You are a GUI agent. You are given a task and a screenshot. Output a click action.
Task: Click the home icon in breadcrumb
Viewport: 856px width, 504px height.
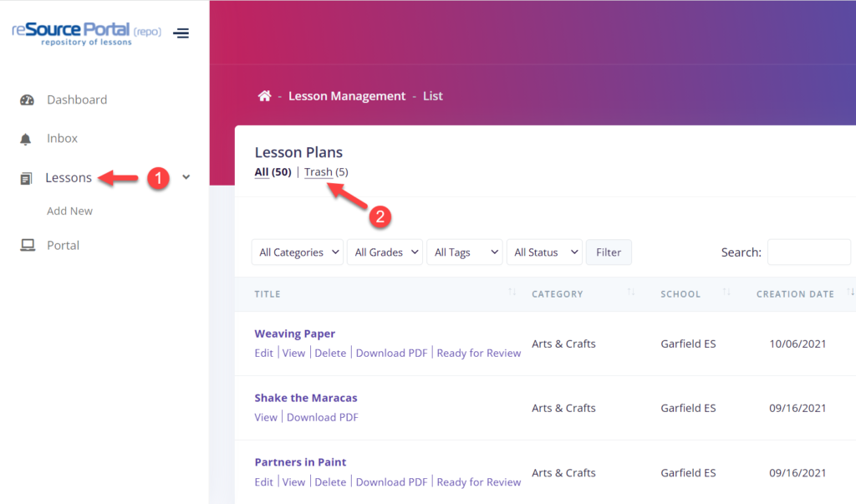pyautogui.click(x=264, y=96)
